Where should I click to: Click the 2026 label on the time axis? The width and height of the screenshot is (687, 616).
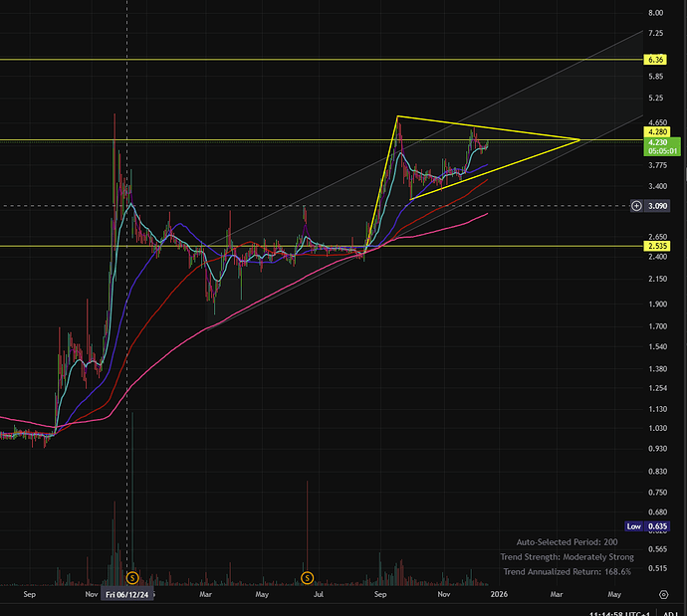[499, 593]
